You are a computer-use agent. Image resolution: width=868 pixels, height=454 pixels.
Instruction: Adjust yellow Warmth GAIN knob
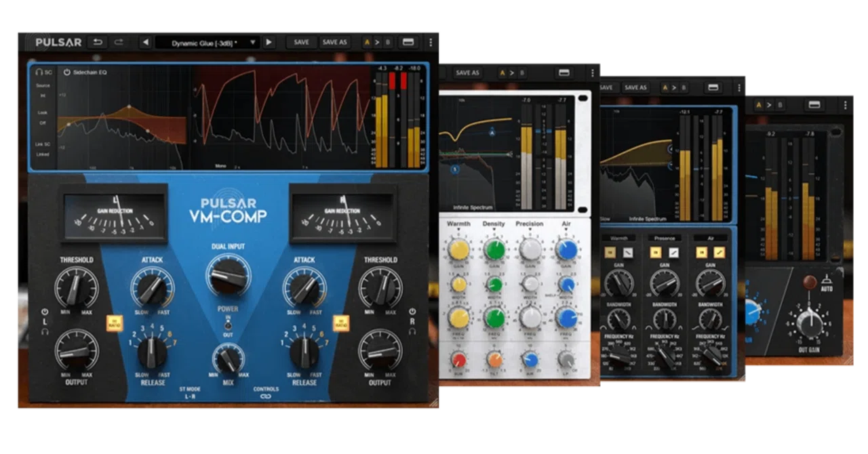click(459, 250)
